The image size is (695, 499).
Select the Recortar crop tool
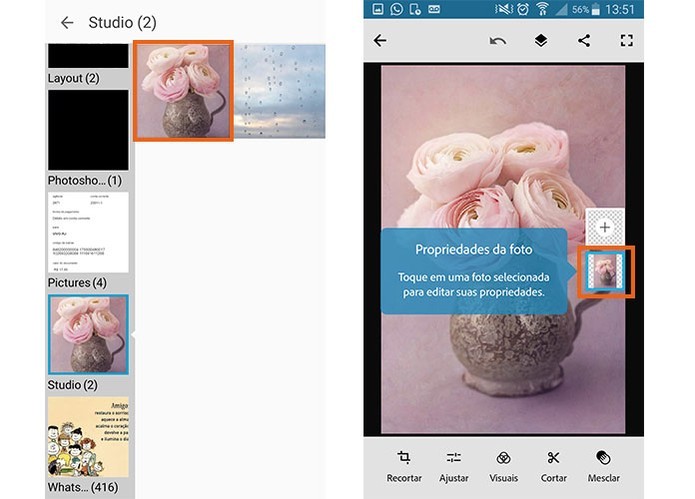coord(404,467)
